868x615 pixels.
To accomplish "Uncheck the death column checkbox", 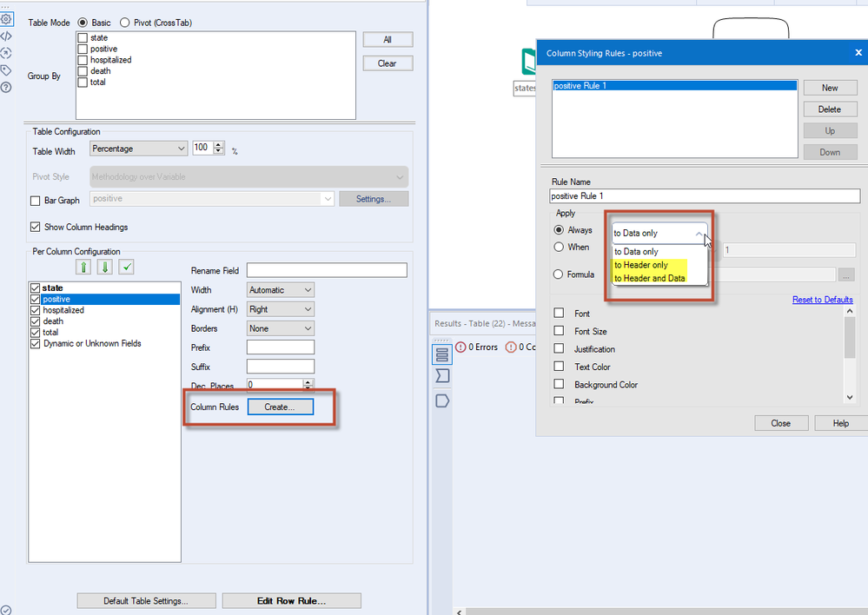I will [x=35, y=321].
